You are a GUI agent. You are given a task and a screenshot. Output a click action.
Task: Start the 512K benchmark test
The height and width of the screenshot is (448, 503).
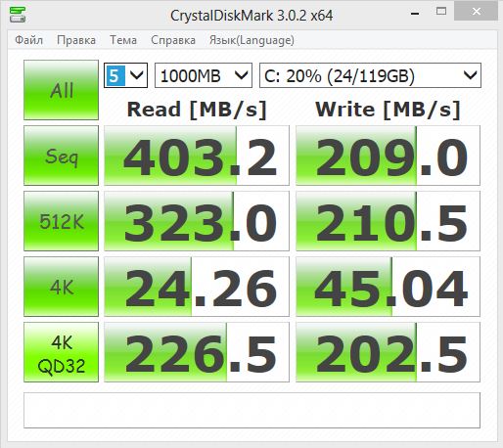point(61,221)
